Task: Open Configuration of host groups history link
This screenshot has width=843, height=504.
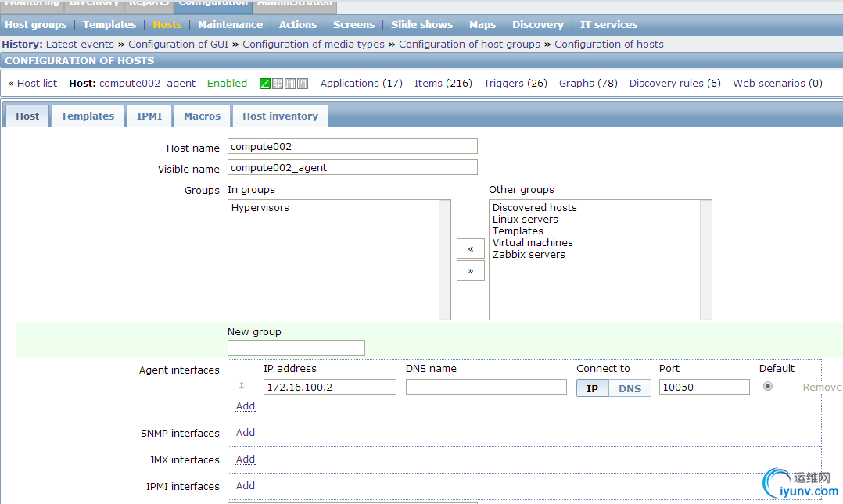Action: tap(469, 44)
